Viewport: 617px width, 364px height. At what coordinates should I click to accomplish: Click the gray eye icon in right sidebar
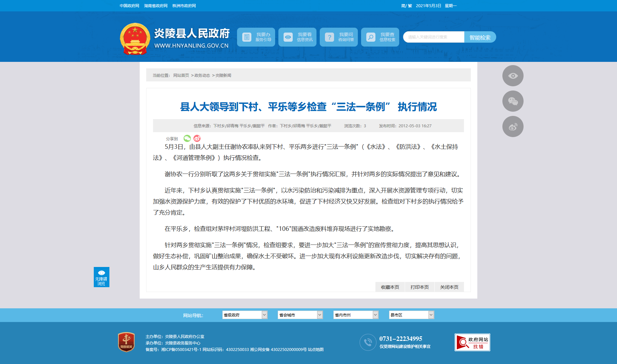[513, 76]
